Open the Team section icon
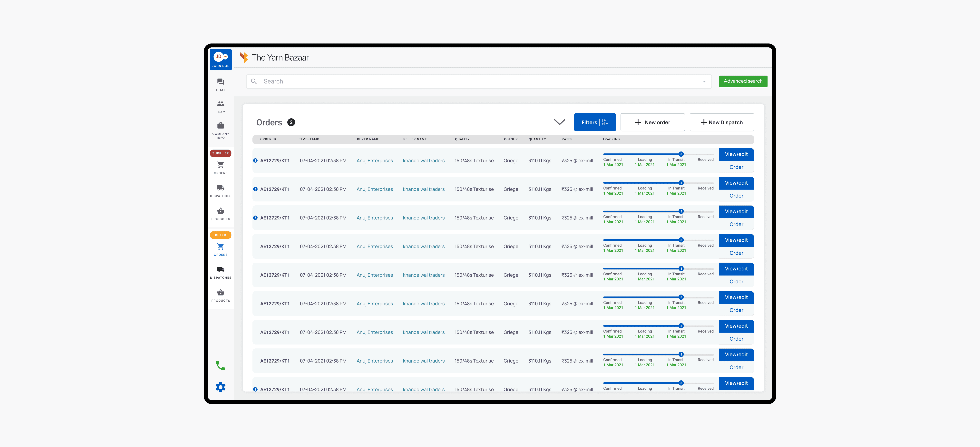Viewport: 980px width, 447px height. pos(220,104)
